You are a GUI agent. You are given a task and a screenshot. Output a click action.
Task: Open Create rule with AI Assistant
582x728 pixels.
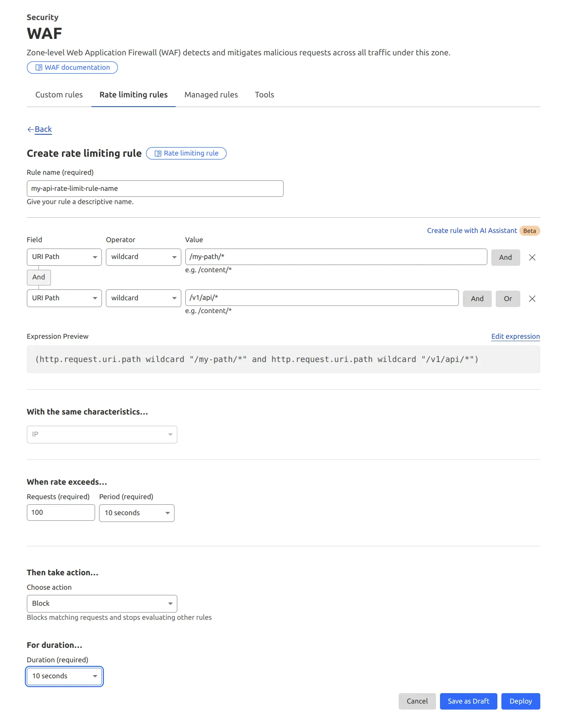pos(472,231)
